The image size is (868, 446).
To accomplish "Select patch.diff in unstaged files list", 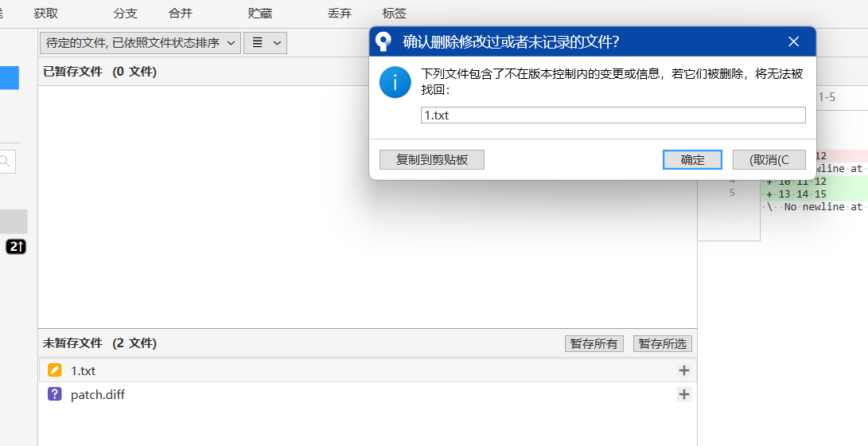I will pyautogui.click(x=368, y=394).
